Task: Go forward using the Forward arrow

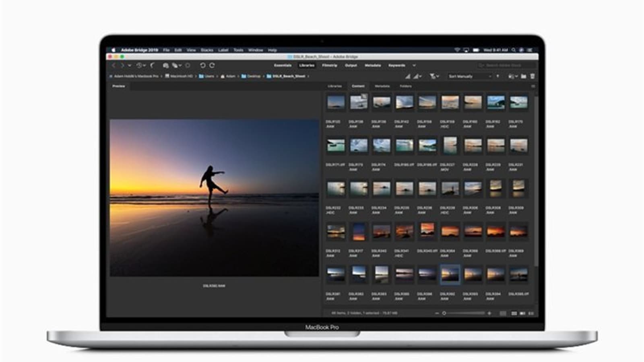Action: [122, 65]
